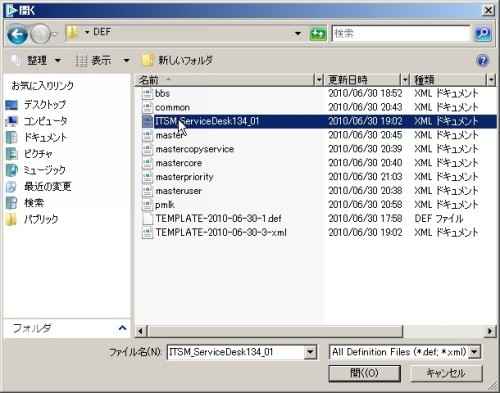
Task: Click the XML icon beside common
Action: (x=147, y=108)
